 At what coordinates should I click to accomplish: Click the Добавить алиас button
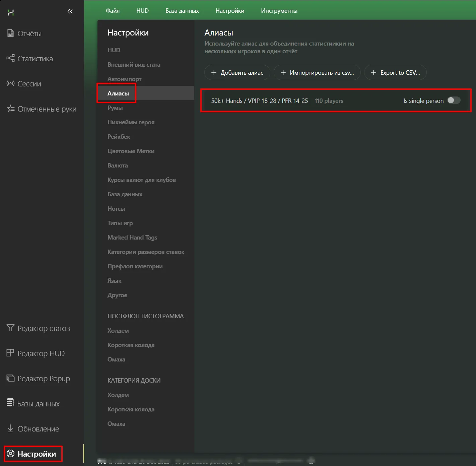tap(237, 73)
